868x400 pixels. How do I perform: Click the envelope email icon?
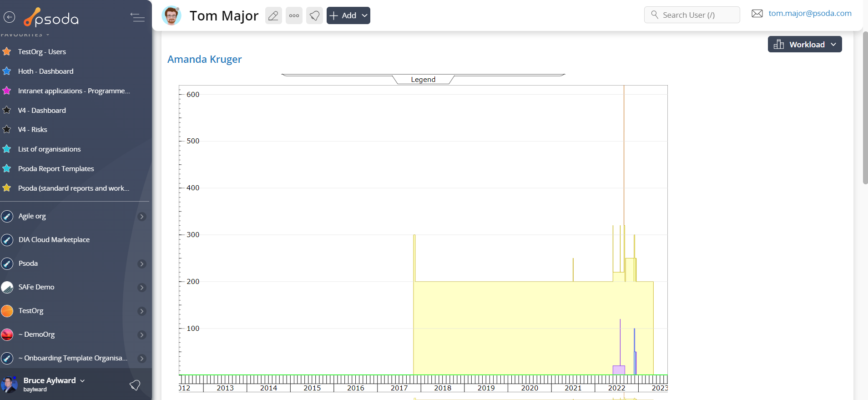[757, 14]
